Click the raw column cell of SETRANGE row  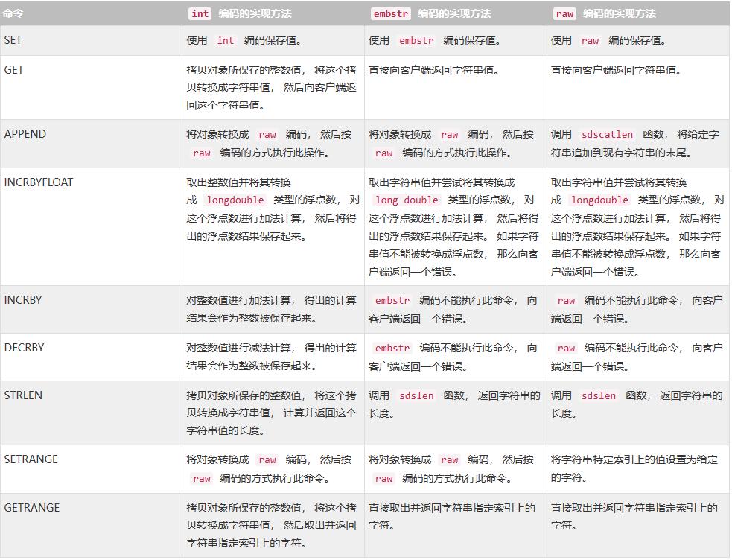637,468
